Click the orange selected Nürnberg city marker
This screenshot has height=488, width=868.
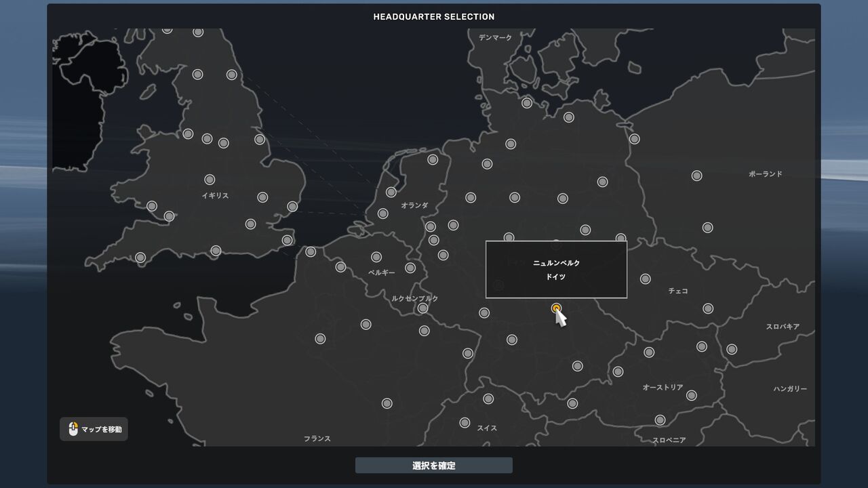(557, 308)
